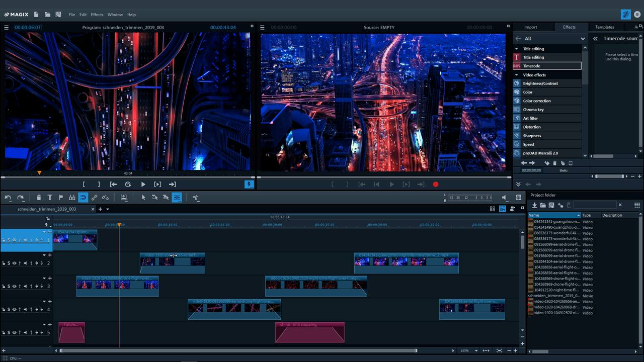Switch Project folder to grid view
The image size is (644, 362).
pos(637,205)
